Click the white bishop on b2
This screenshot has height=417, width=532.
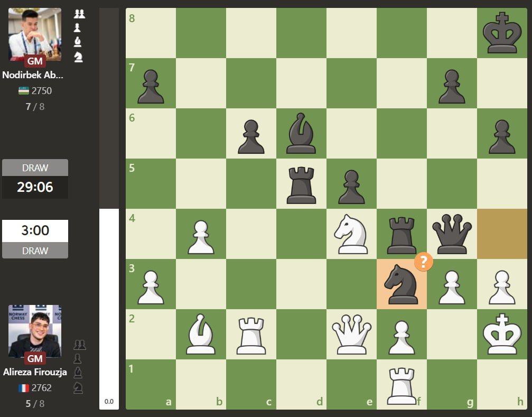(x=200, y=335)
